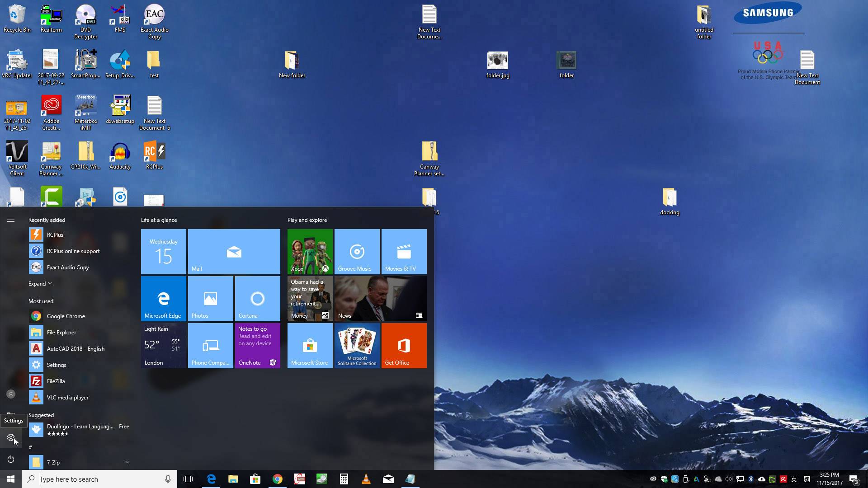Click the hamburger menu in the Start menu

click(10, 220)
